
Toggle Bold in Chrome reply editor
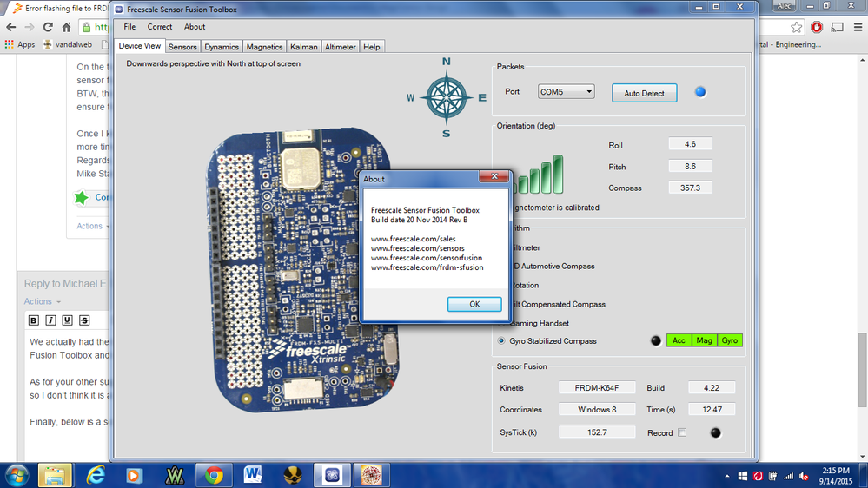click(34, 320)
